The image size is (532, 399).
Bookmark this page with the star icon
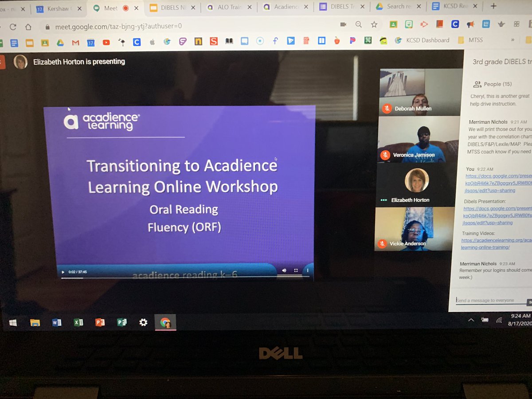(x=374, y=24)
